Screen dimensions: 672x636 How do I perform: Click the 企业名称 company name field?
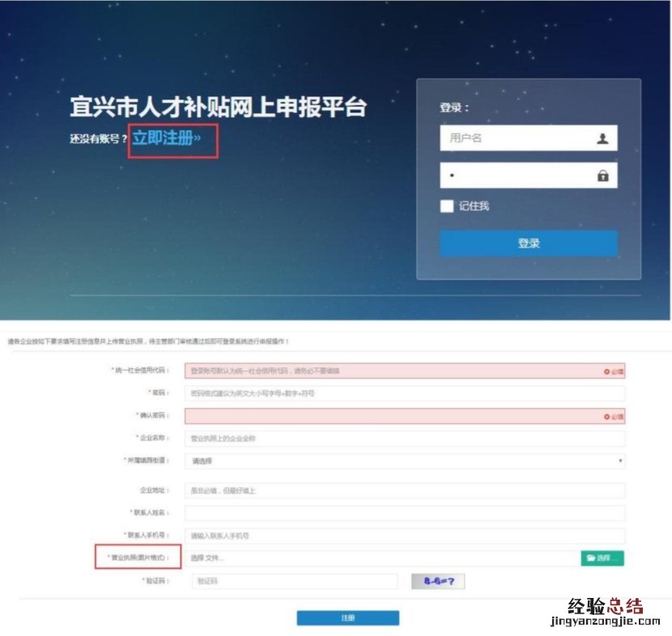point(405,439)
